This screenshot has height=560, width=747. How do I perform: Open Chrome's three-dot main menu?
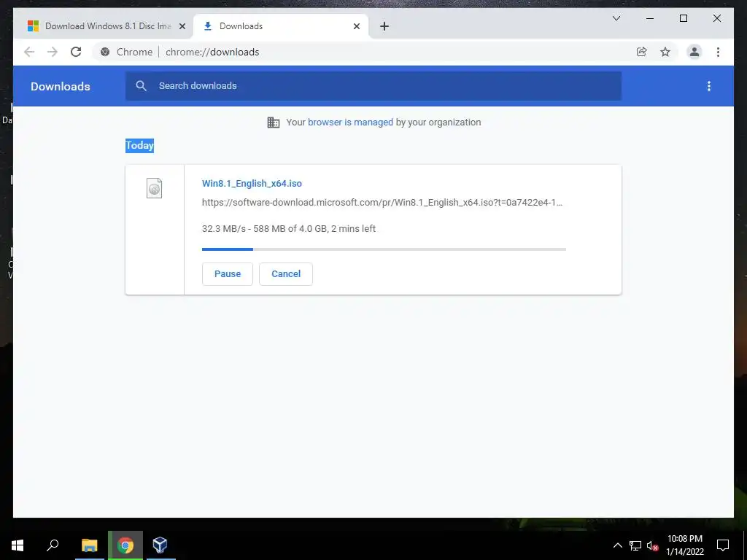pos(718,52)
